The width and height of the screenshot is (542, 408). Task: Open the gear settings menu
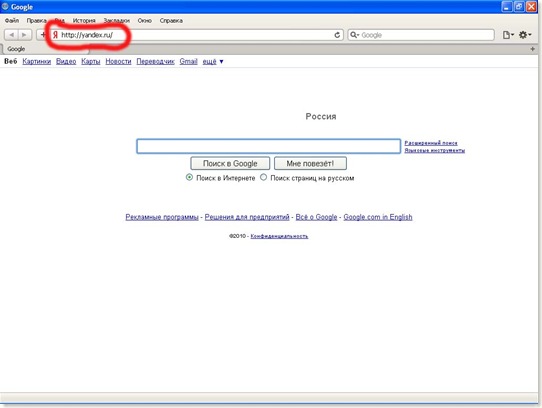pyautogui.click(x=525, y=35)
